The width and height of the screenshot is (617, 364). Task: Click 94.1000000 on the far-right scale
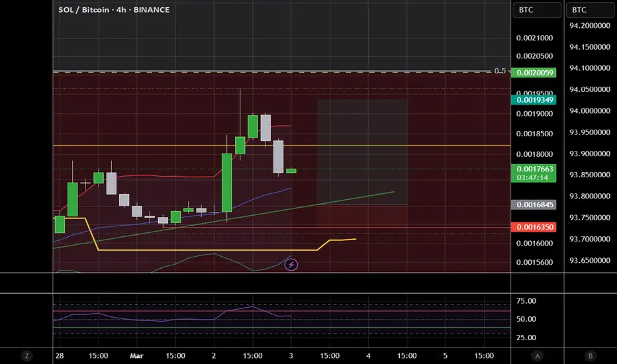click(590, 68)
